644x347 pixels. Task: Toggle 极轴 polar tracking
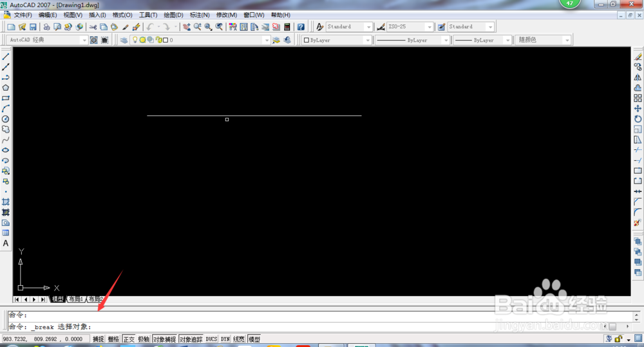144,339
